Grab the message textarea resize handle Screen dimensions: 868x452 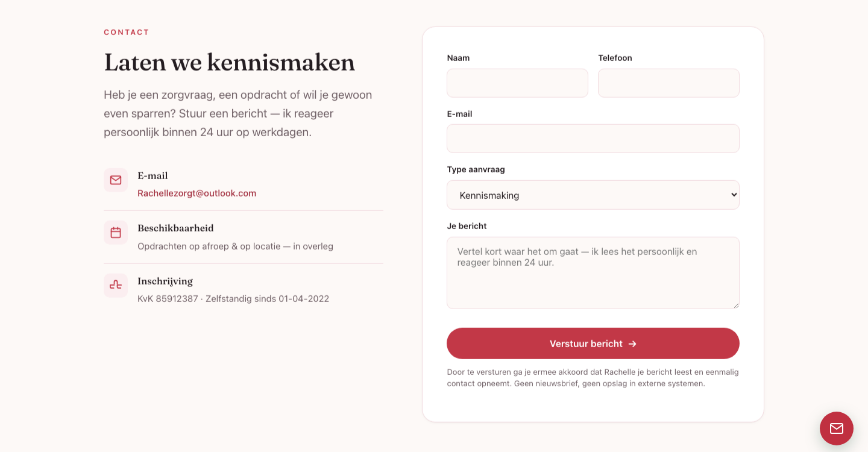[735, 305]
